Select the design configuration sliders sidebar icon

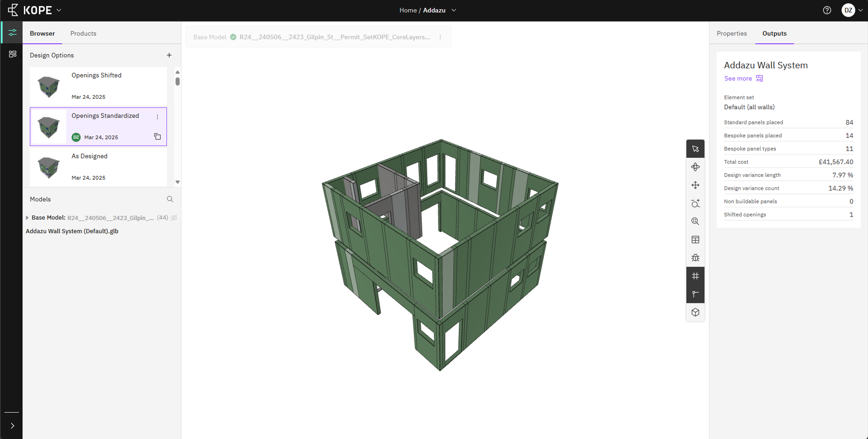click(x=12, y=32)
